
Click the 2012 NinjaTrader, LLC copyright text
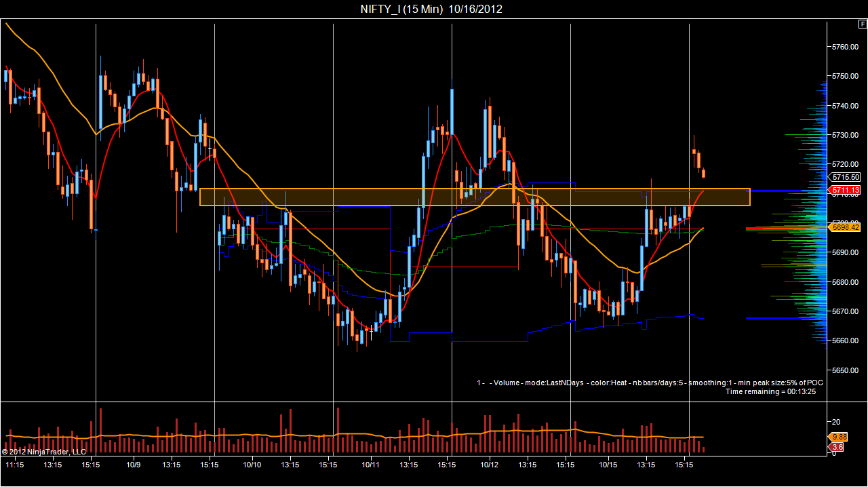pyautogui.click(x=44, y=451)
